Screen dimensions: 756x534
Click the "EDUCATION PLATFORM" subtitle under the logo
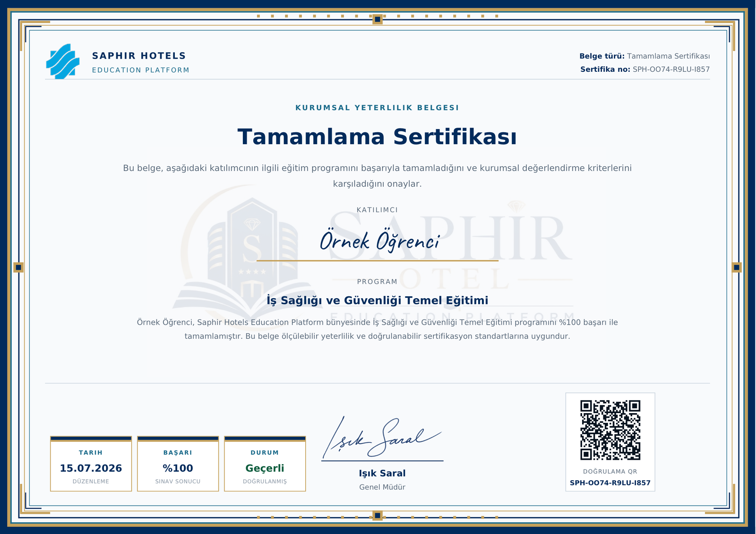[140, 70]
